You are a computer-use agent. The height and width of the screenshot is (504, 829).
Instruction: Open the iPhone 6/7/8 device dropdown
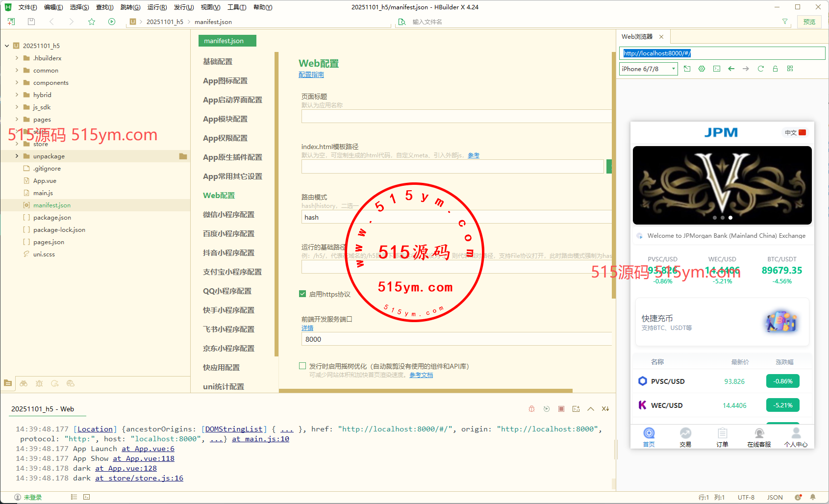tap(648, 69)
